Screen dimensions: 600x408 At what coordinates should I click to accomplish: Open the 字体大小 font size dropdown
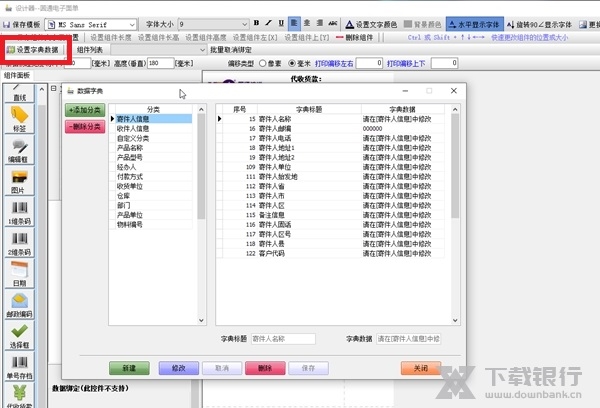tap(245, 24)
